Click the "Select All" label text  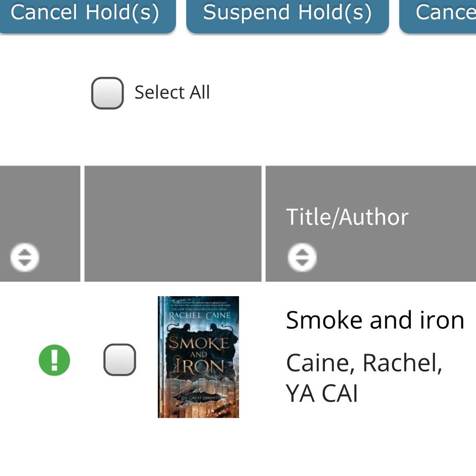[x=172, y=93]
